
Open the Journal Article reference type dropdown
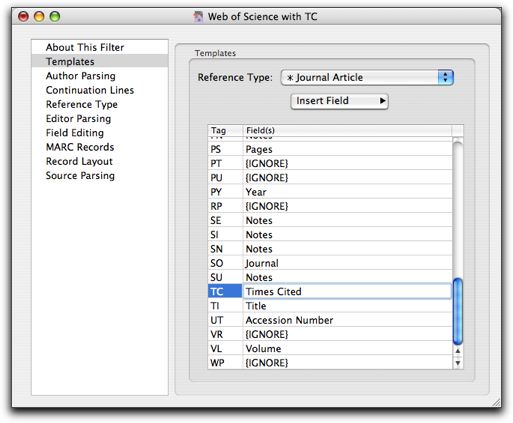pos(367,77)
